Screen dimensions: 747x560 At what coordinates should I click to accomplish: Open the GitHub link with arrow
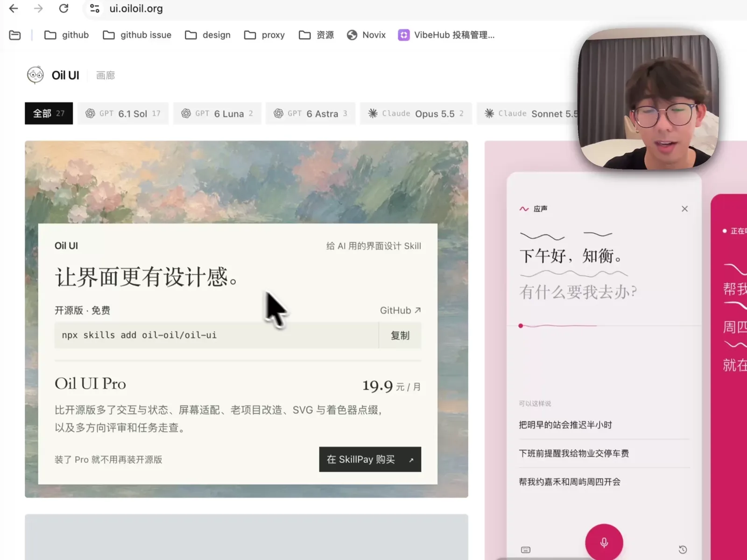pos(401,310)
